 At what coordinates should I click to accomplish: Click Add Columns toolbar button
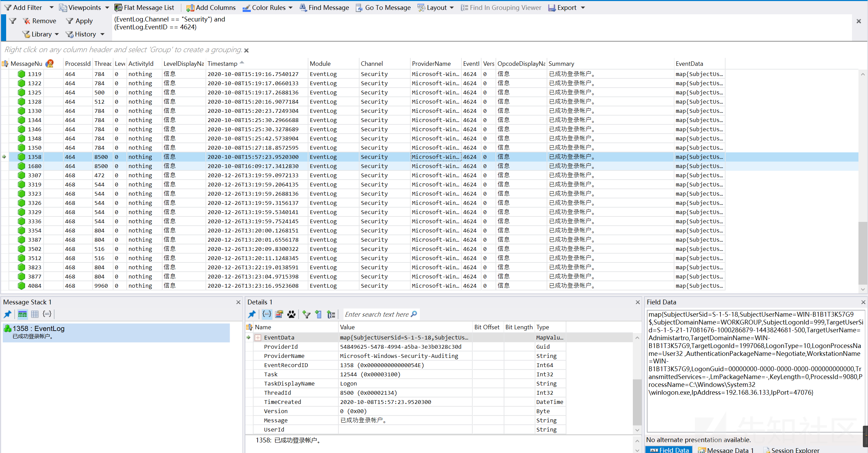click(x=211, y=7)
